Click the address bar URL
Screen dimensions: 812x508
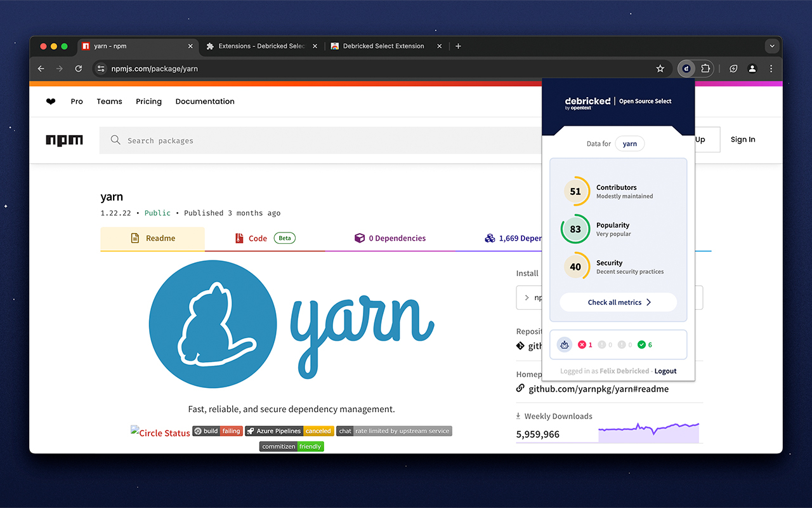[x=155, y=69]
